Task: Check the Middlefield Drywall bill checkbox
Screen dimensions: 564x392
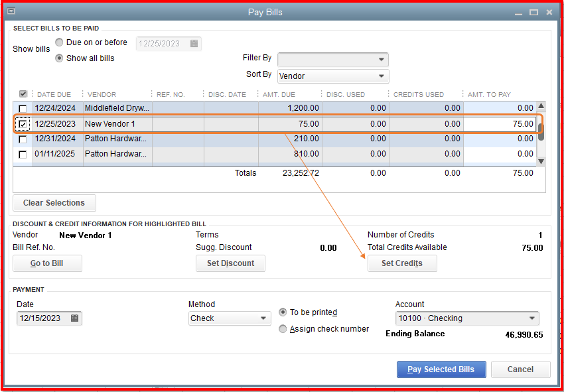Action: (23, 108)
